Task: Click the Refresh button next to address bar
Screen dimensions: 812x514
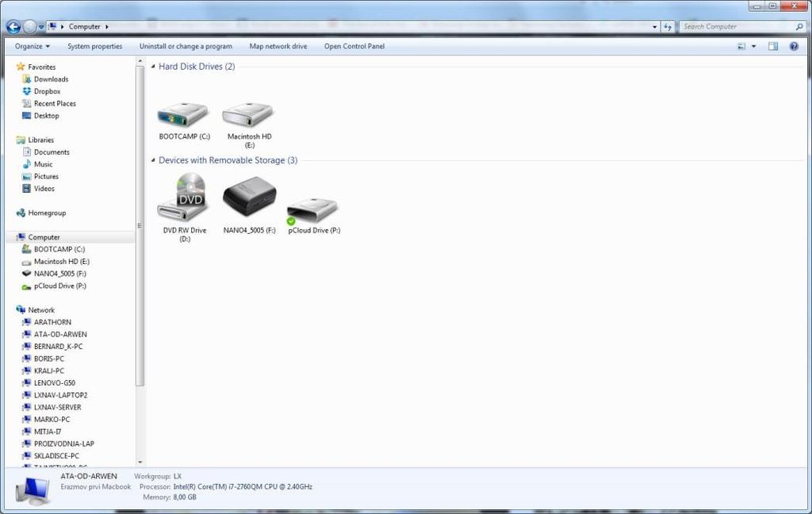Action: (x=668, y=26)
